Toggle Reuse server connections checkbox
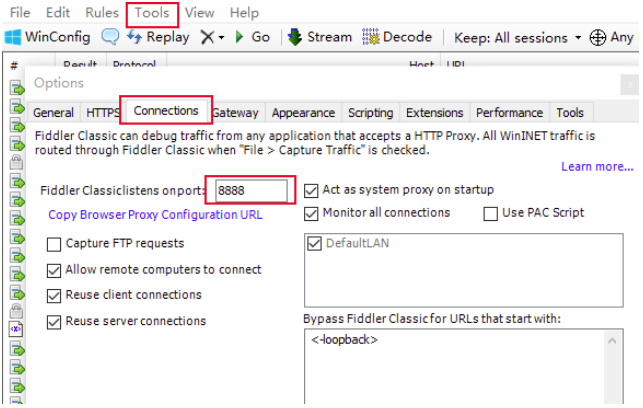The height and width of the screenshot is (408, 643). point(54,322)
